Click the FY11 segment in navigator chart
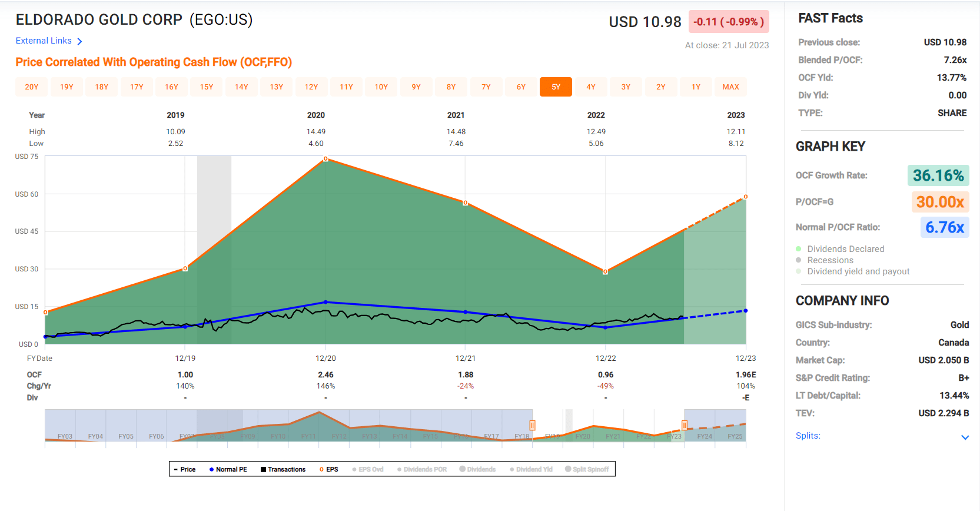The width and height of the screenshot is (980, 511). [x=308, y=436]
